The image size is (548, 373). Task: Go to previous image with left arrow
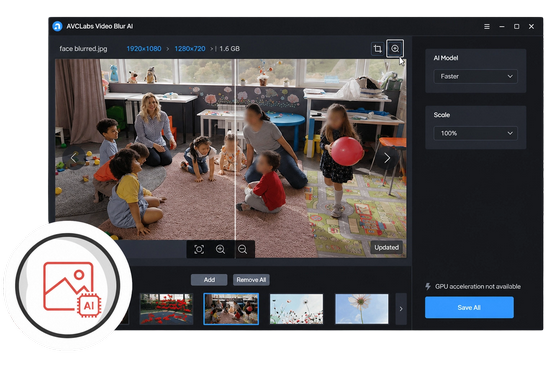pyautogui.click(x=74, y=158)
